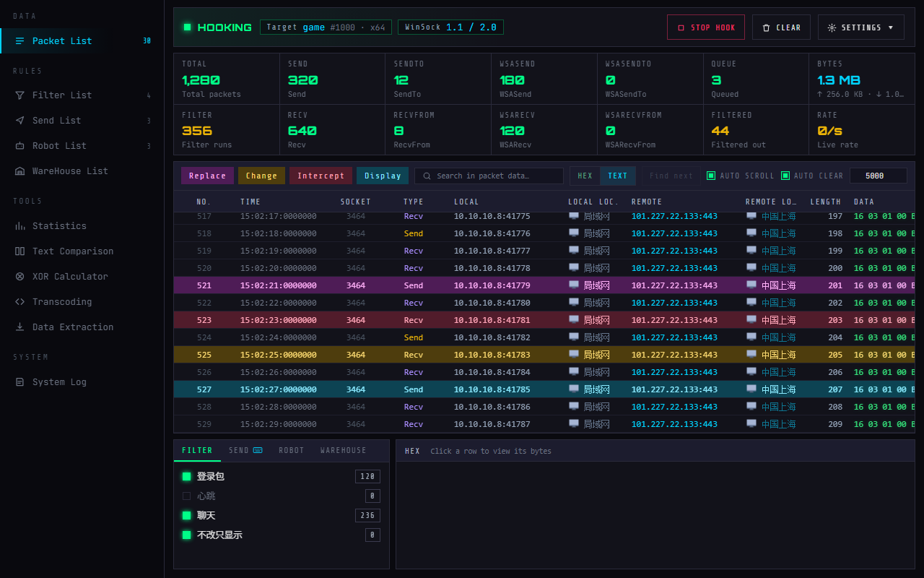The height and width of the screenshot is (578, 924).
Task: Click the 5000 auto clear limit field
Action: tap(879, 176)
